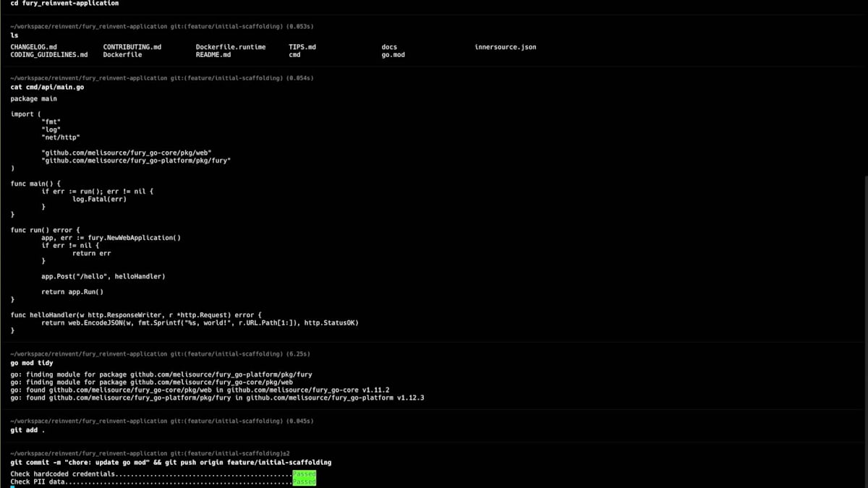
Task: Click the 'cmd' directory in the ls output
Action: pos(294,55)
